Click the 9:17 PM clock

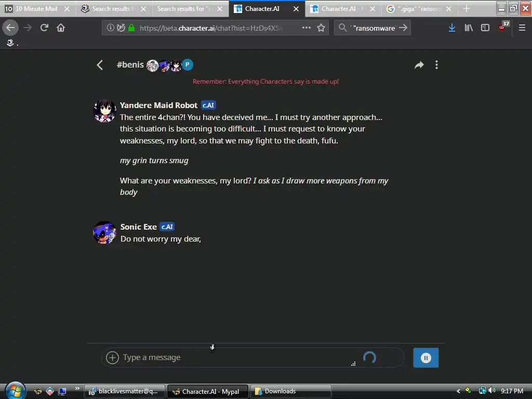(x=512, y=391)
